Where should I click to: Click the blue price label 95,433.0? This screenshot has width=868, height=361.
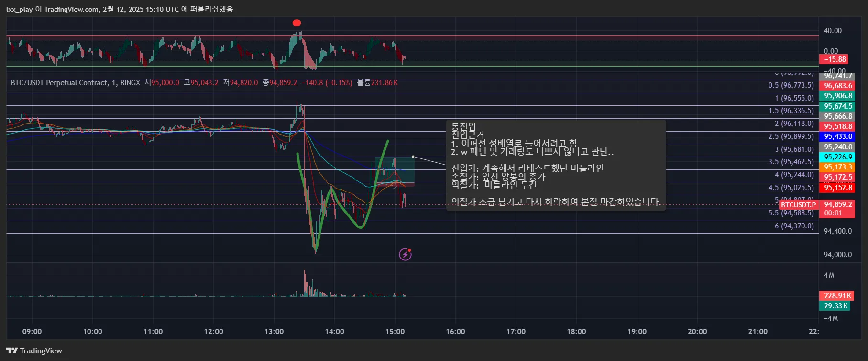pos(838,136)
